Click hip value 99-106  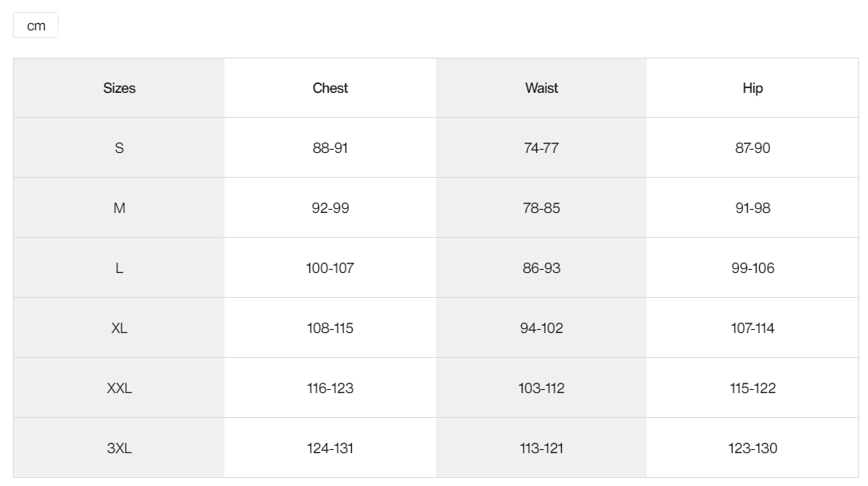pyautogui.click(x=753, y=268)
